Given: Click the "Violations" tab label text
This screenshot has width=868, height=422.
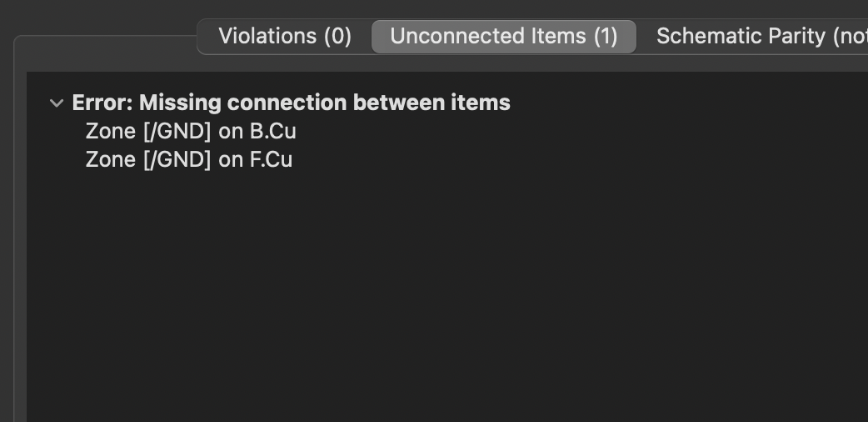Looking at the screenshot, I should (267, 37).
